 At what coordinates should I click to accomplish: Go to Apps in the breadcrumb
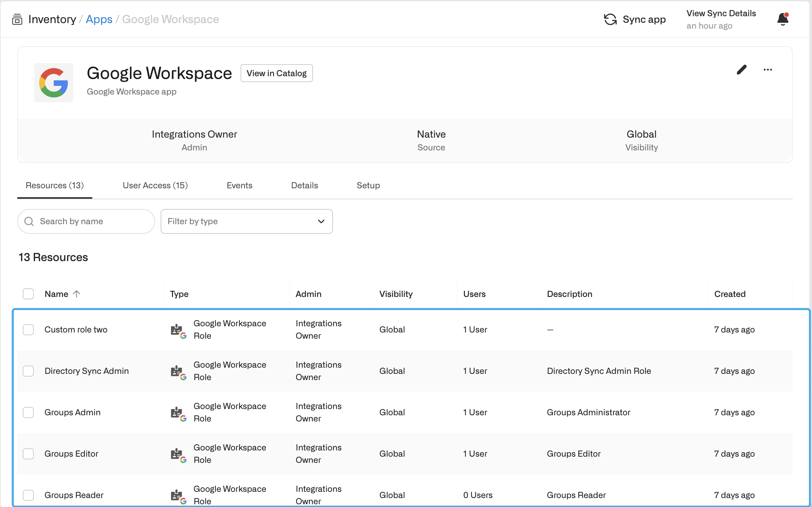pyautogui.click(x=99, y=19)
